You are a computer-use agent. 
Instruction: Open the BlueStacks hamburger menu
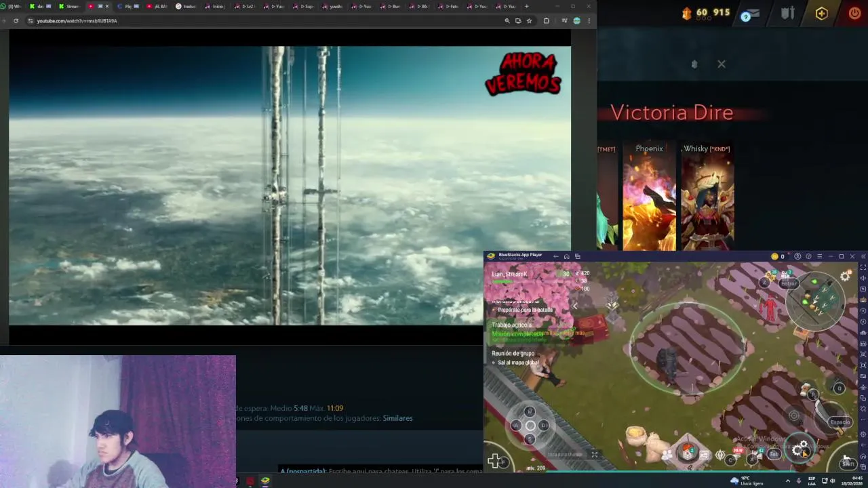819,256
